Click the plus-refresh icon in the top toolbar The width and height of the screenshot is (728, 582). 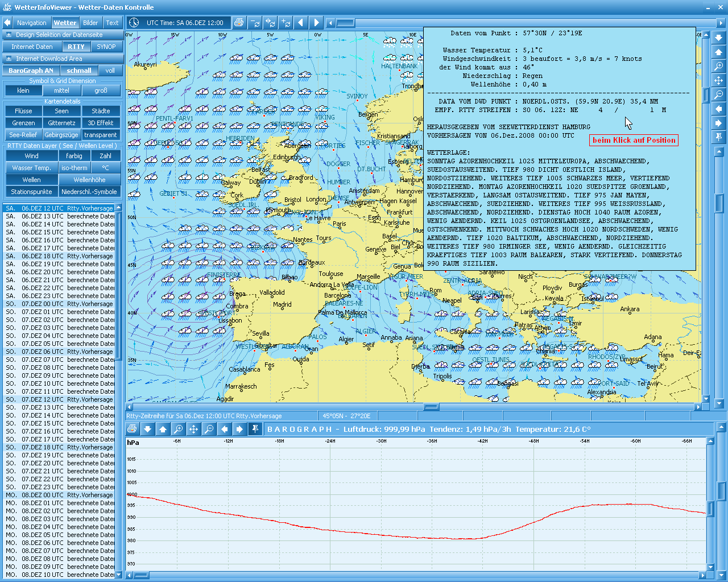pyautogui.click(x=286, y=23)
